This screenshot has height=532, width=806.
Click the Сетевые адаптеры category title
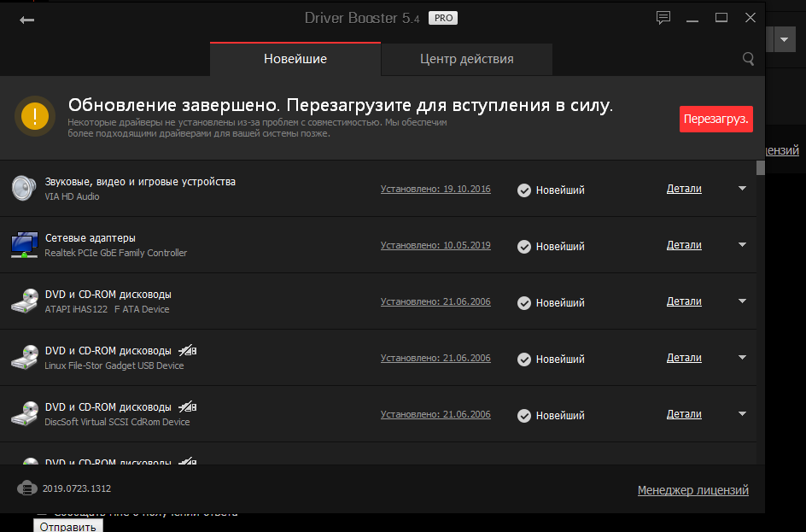coord(91,238)
